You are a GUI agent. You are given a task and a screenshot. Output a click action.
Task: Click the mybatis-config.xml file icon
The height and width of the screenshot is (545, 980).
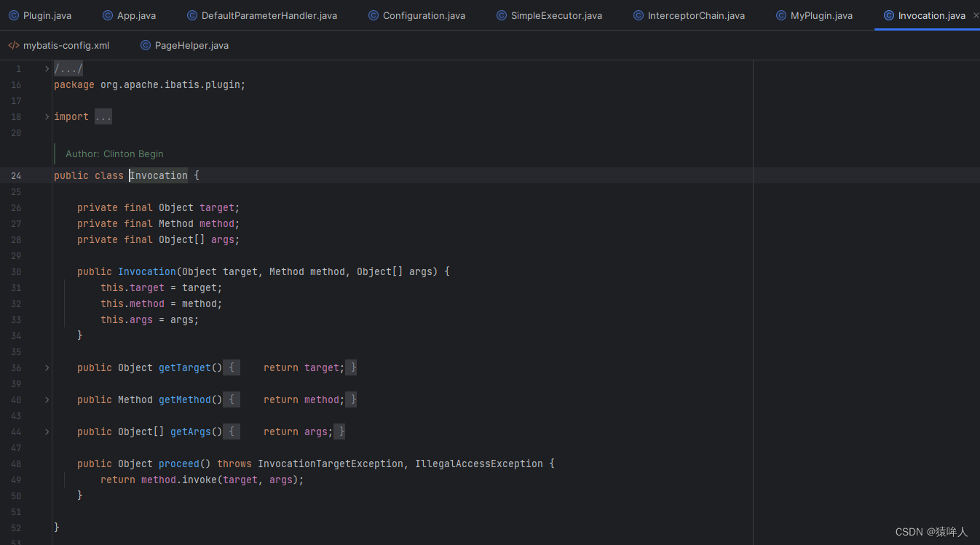pos(14,45)
